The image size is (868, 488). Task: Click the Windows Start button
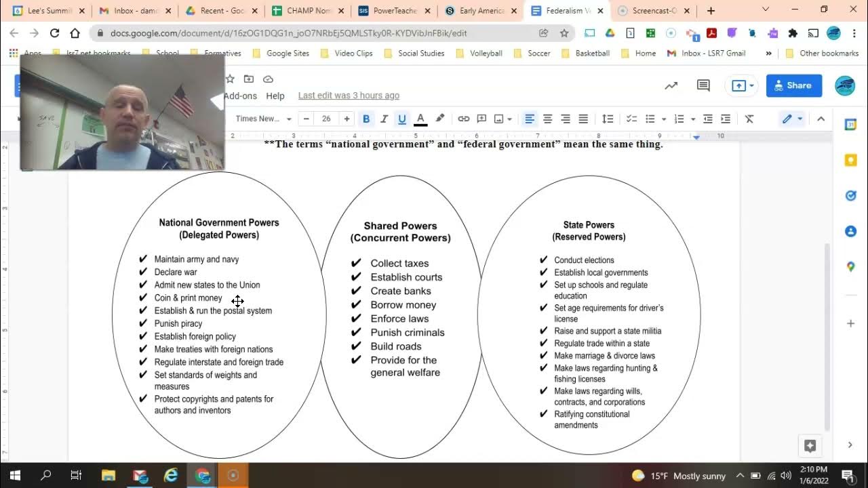[15, 475]
